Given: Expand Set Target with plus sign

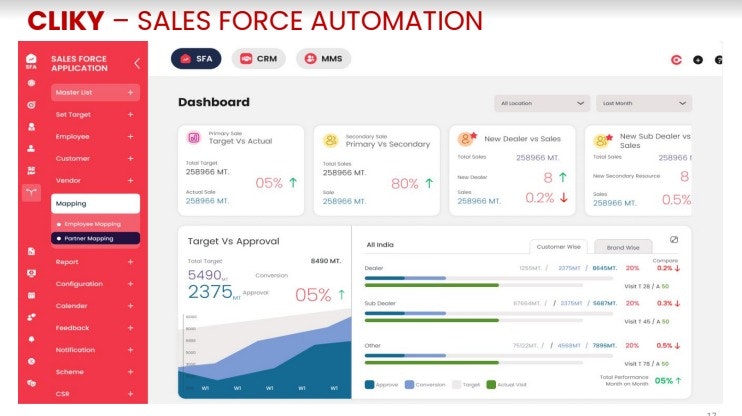Looking at the screenshot, I should point(130,115).
